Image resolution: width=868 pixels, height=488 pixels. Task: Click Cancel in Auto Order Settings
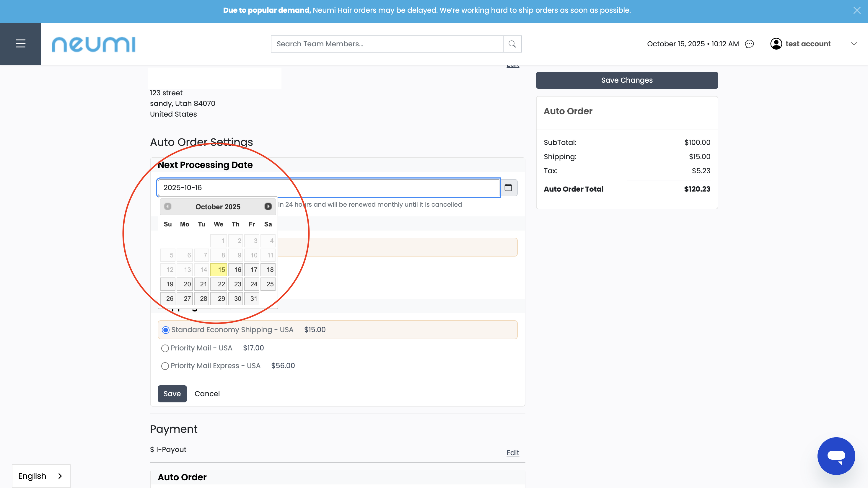[x=207, y=394]
